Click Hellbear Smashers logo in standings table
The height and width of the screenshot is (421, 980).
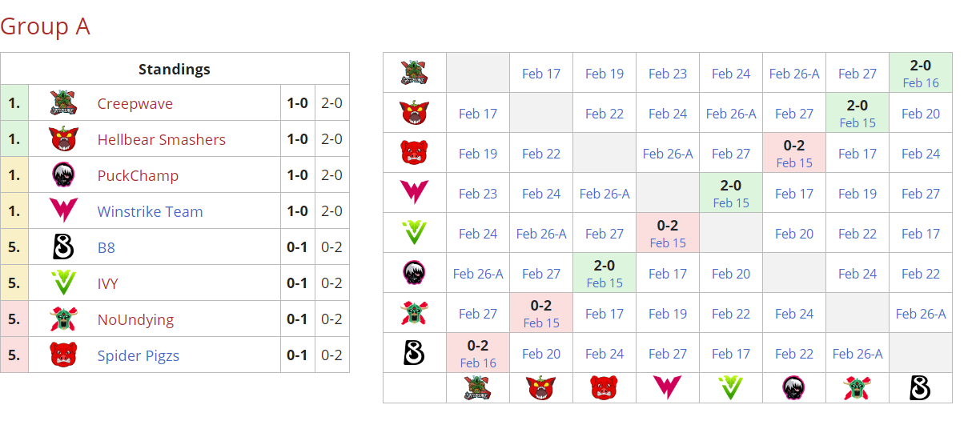point(62,139)
